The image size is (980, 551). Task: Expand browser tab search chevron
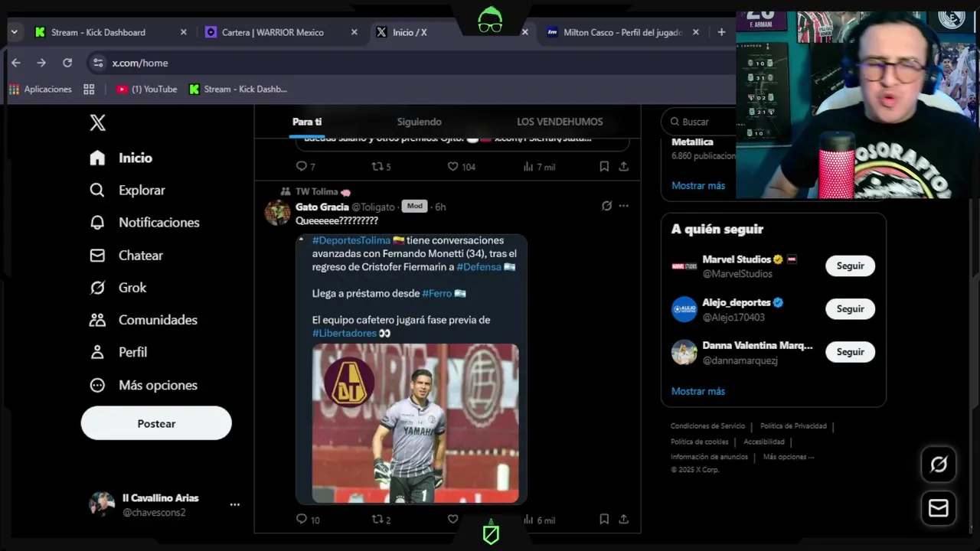(14, 32)
